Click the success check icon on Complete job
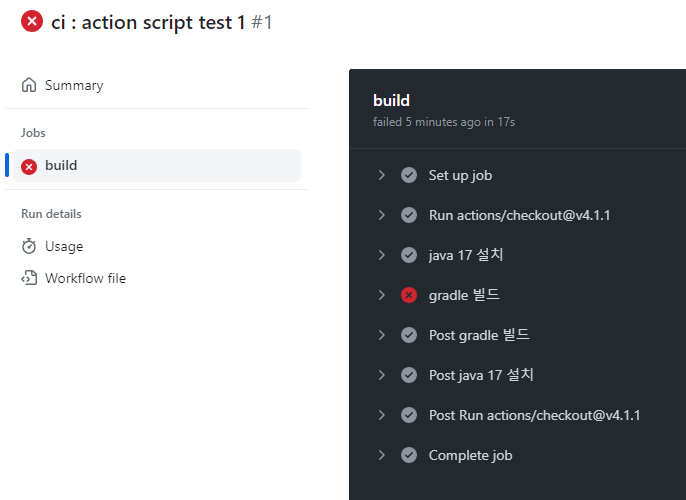Image resolution: width=686 pixels, height=500 pixels. point(409,455)
